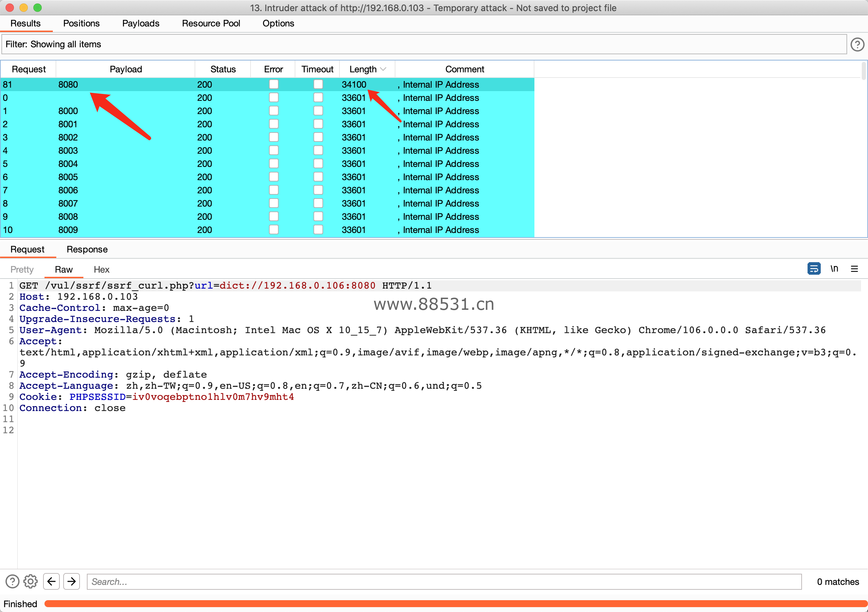Select the row with payload 8005

(267, 177)
